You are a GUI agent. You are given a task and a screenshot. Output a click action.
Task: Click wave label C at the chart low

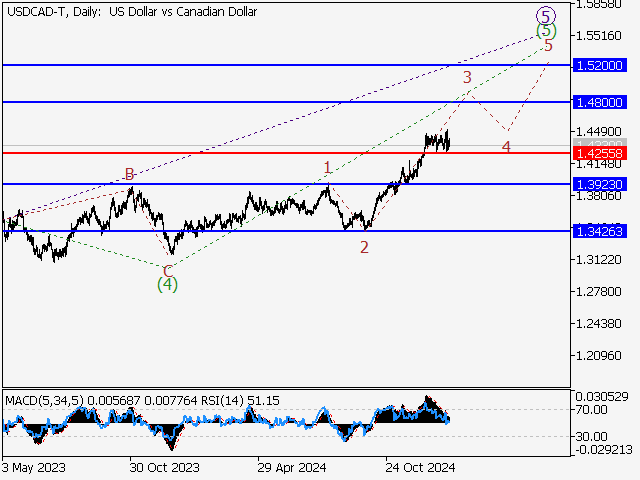[167, 270]
